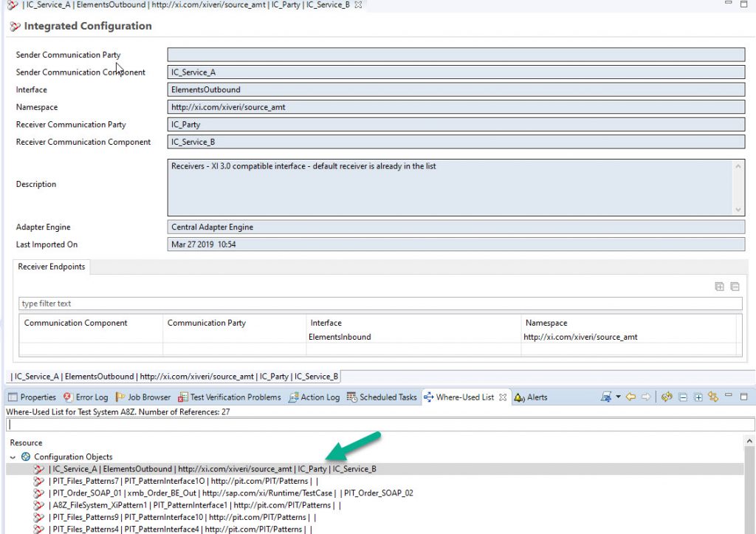Click Where-Used List scrollbar up arrow
This screenshot has height=534, width=756.
tap(749, 442)
